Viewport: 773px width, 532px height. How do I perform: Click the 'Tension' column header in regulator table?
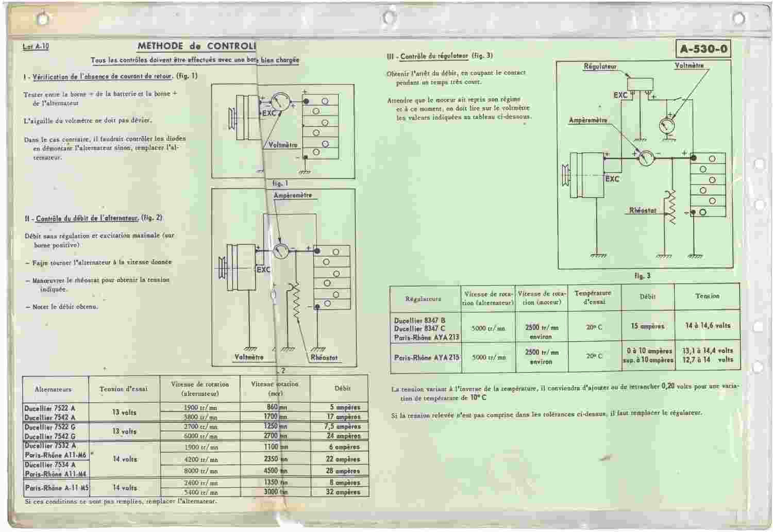click(707, 296)
